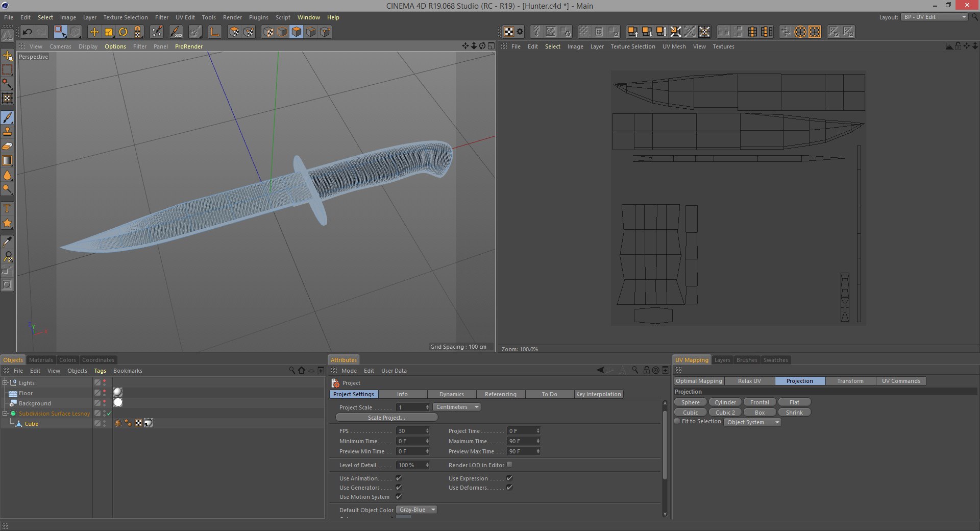The width and height of the screenshot is (980, 531).
Task: Click the Undo arrow in the top toolbar
Action: (28, 32)
